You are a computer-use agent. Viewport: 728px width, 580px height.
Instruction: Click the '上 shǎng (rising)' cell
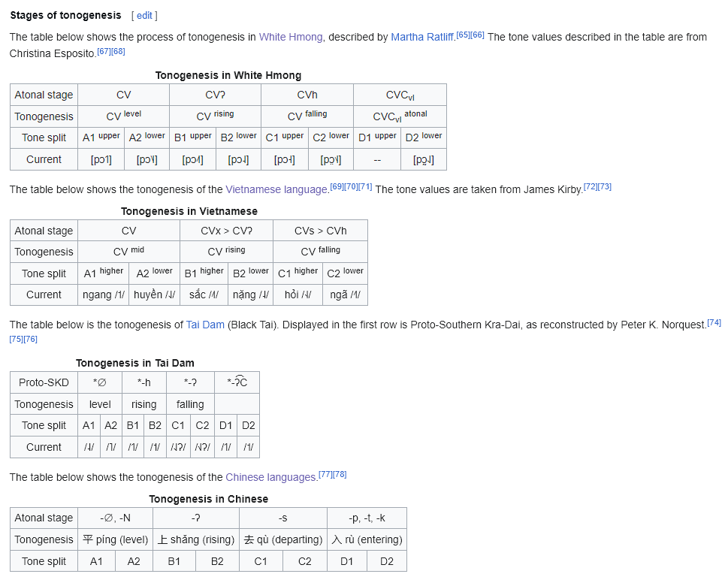(196, 539)
